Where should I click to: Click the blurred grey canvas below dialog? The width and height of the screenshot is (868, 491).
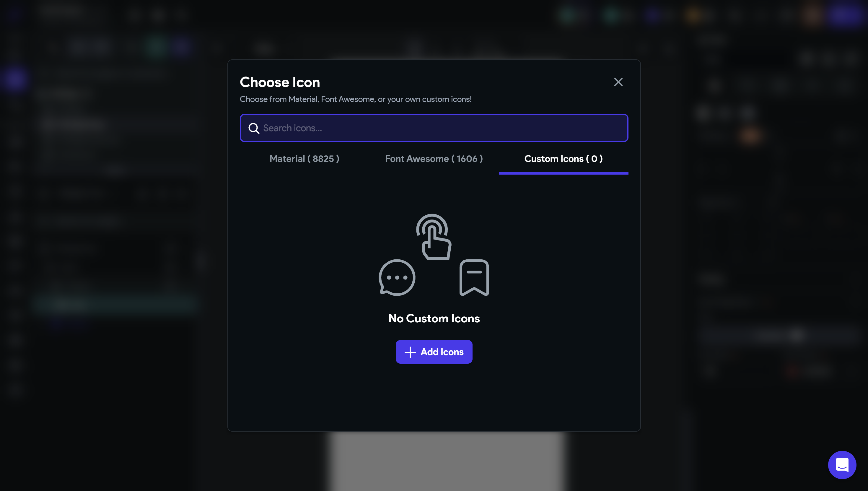(447, 462)
